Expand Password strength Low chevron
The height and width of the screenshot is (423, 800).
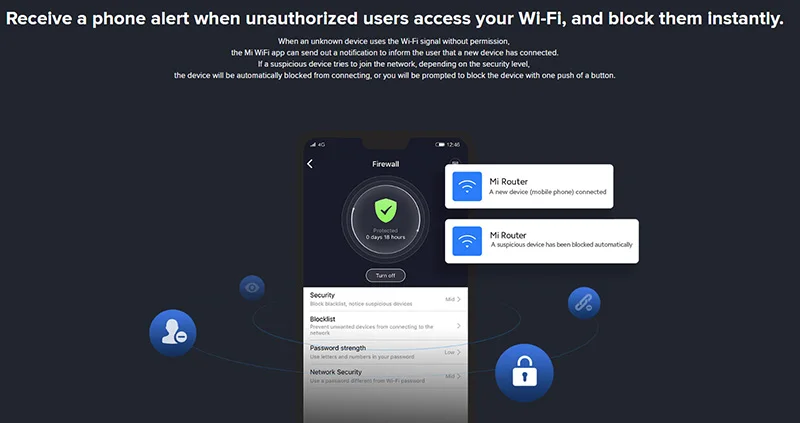pos(459,352)
